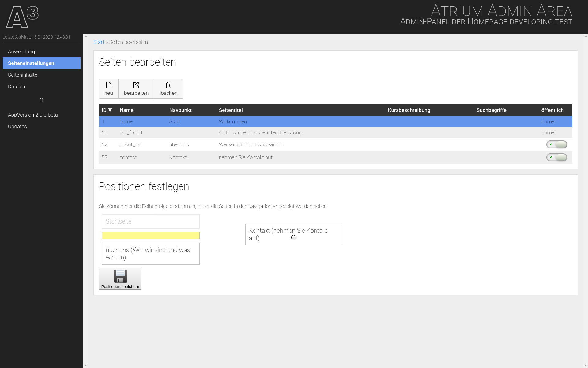The image size is (588, 368).
Task: Click the löschen trash can icon
Action: pos(168,85)
